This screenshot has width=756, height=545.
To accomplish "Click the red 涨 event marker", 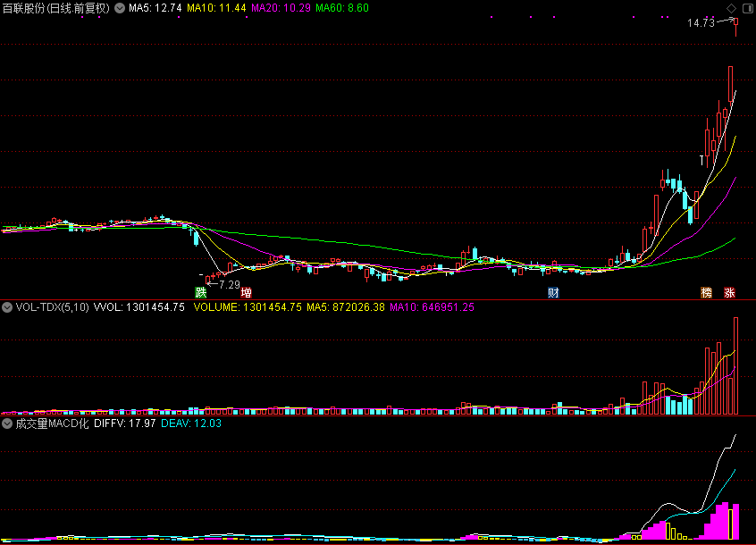I will coord(729,292).
